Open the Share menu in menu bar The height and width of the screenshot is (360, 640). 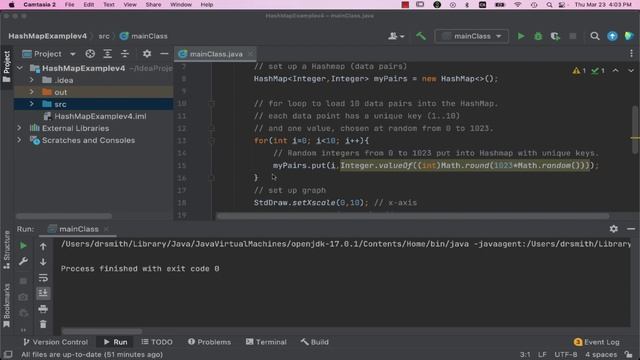[x=153, y=4]
